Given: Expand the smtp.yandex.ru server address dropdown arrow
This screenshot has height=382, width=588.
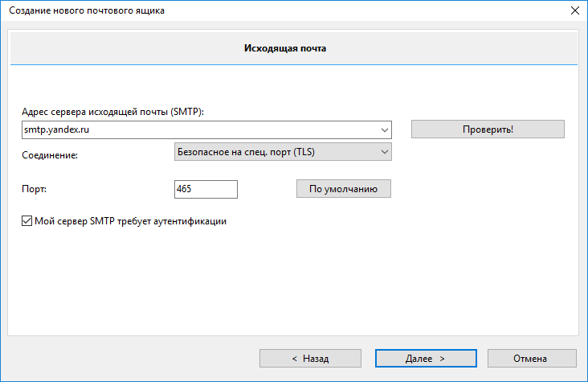Looking at the screenshot, I should click(x=384, y=129).
